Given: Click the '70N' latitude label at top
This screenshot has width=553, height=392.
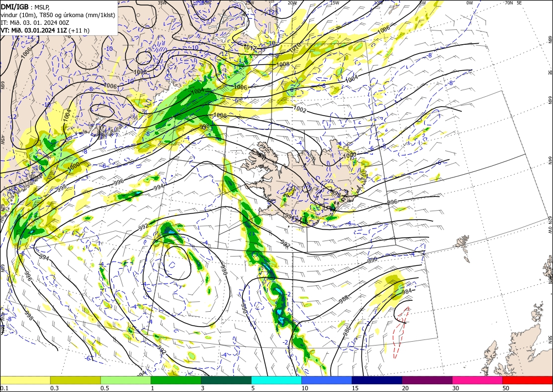Looking at the screenshot, I should click(x=509, y=3).
